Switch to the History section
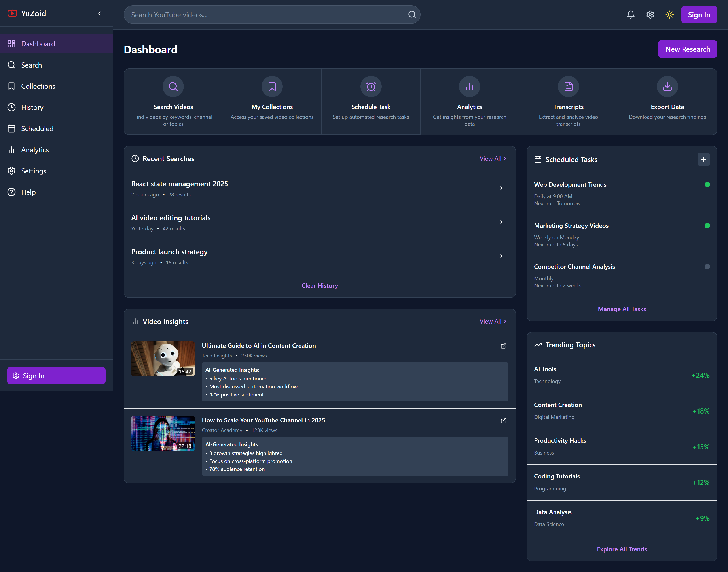 coord(32,107)
